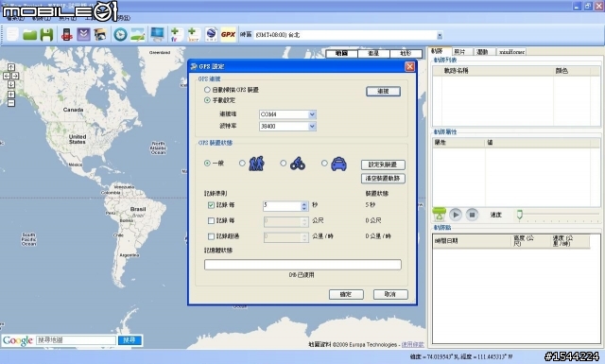Select the bicycle mode radio button
This screenshot has height=364, width=605.
(284, 164)
